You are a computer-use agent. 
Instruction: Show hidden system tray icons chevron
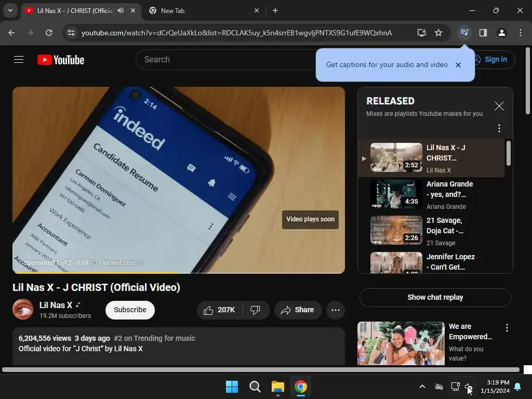pos(422,387)
